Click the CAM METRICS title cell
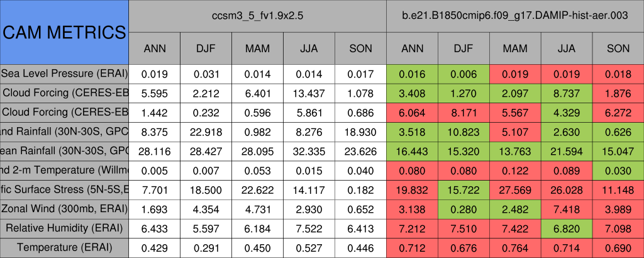Screen dimensions: 644x258 tap(64, 31)
